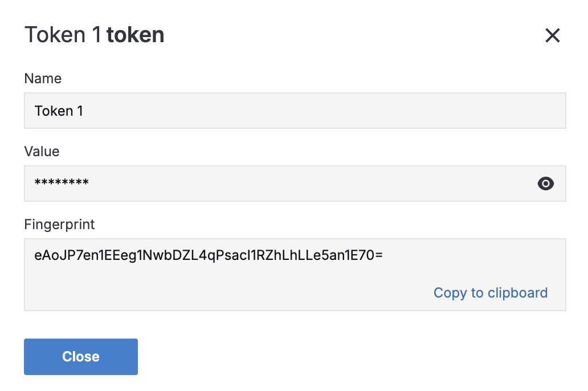Screen dimensions: 588x391
Task: Click the Name field label
Action: coord(43,79)
